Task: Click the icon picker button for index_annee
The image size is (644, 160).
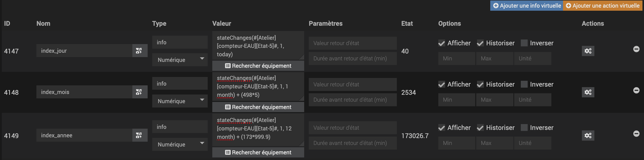Action: (x=139, y=135)
